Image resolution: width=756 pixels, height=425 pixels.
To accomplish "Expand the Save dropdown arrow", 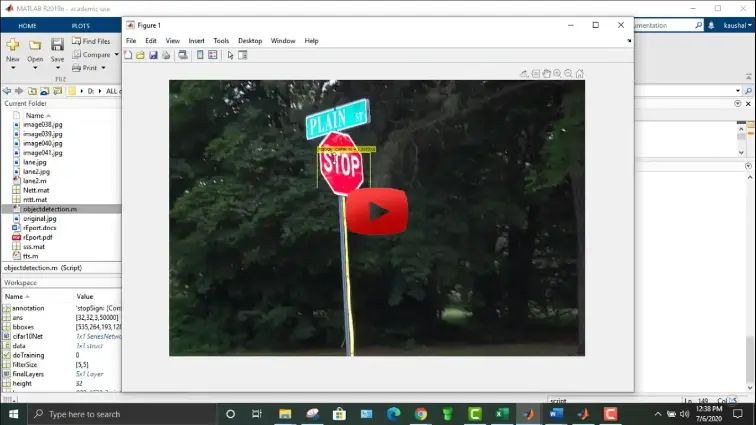I will point(57,68).
